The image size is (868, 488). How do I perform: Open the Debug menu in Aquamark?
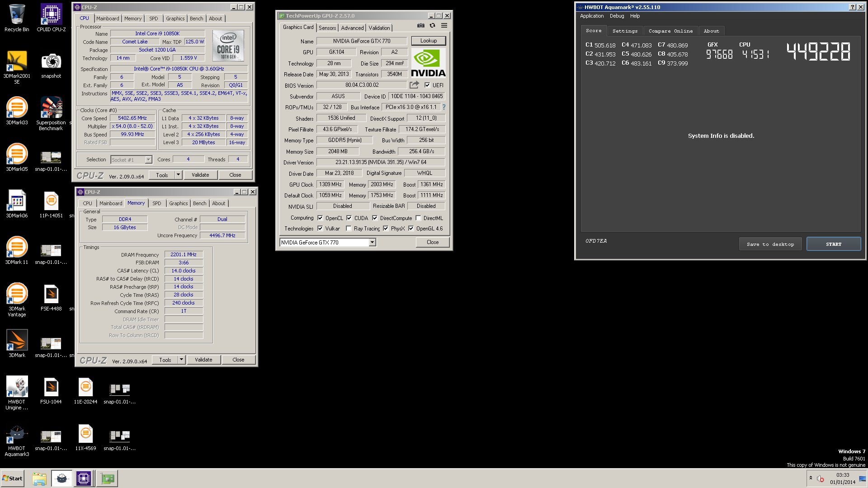tap(617, 16)
